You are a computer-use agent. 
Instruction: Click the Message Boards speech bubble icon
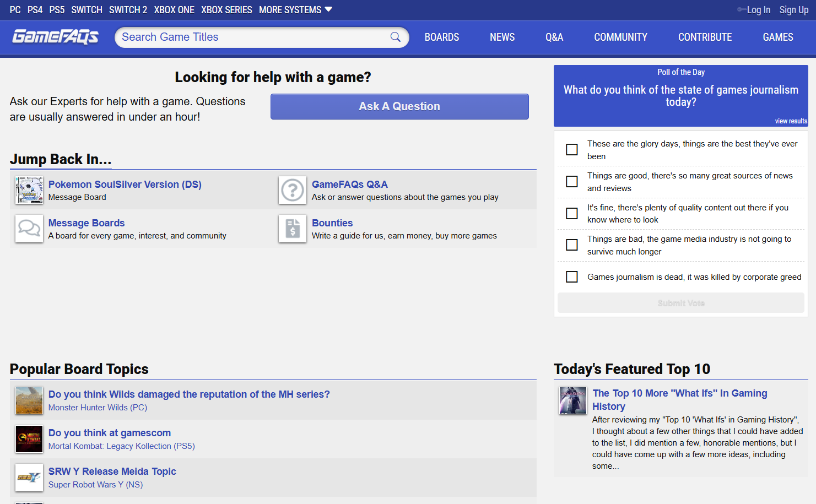click(x=29, y=229)
